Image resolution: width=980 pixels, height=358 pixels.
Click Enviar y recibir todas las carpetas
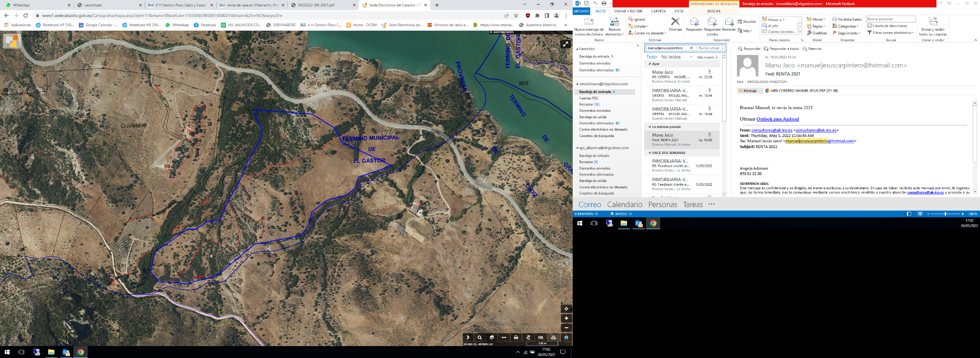pyautogui.click(x=933, y=27)
